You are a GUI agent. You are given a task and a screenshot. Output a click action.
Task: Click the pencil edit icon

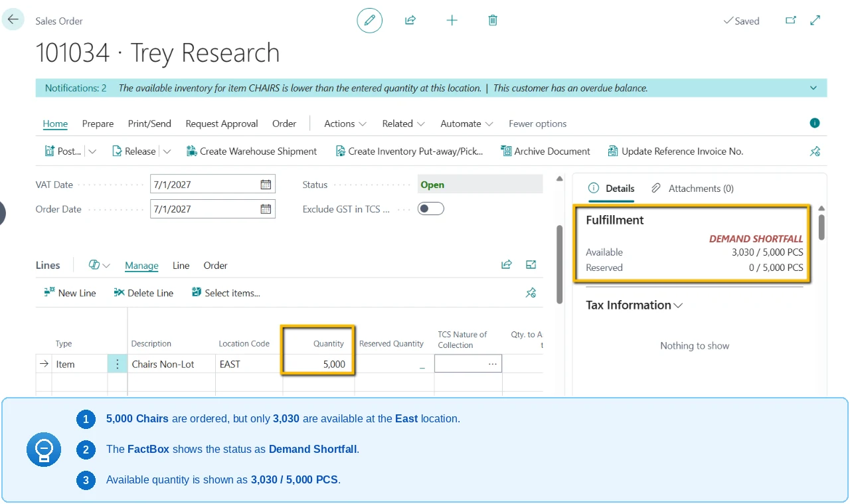click(370, 21)
